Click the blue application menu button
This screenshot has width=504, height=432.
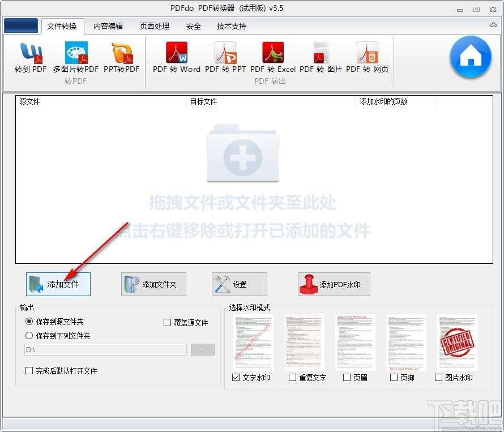point(21,25)
